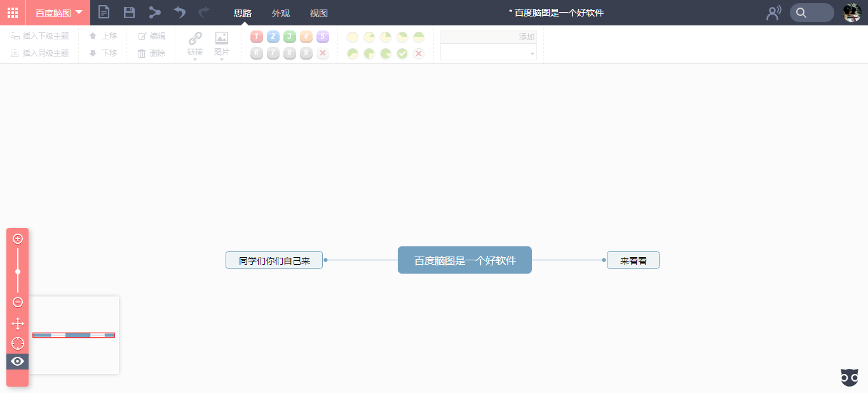
Task: Set priority 6 gray badge
Action: coord(257,53)
